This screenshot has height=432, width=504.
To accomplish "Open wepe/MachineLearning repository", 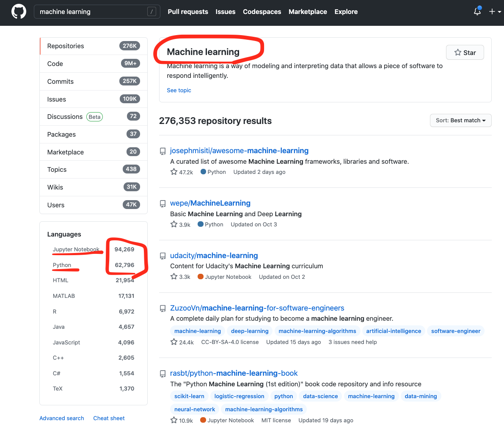I will 210,203.
